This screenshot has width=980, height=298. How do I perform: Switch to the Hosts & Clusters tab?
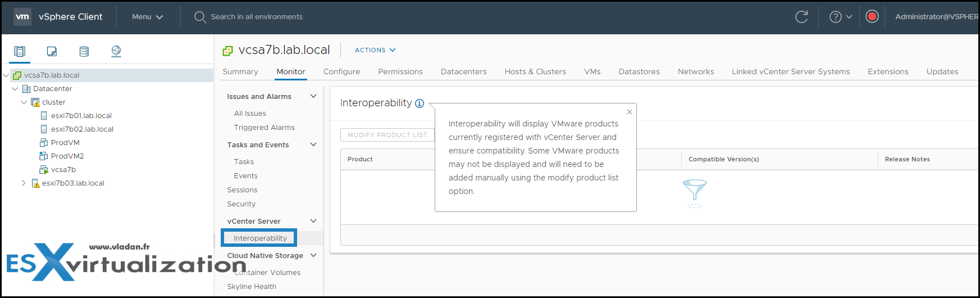pyautogui.click(x=535, y=72)
